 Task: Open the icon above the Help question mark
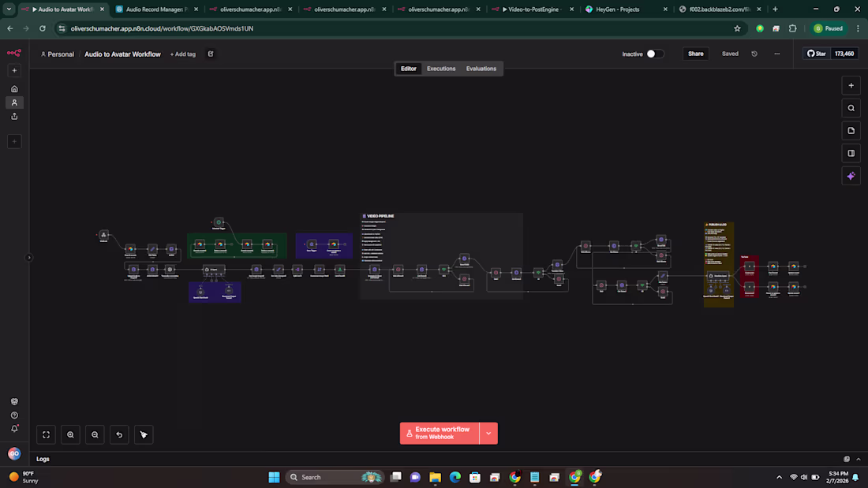(x=14, y=402)
